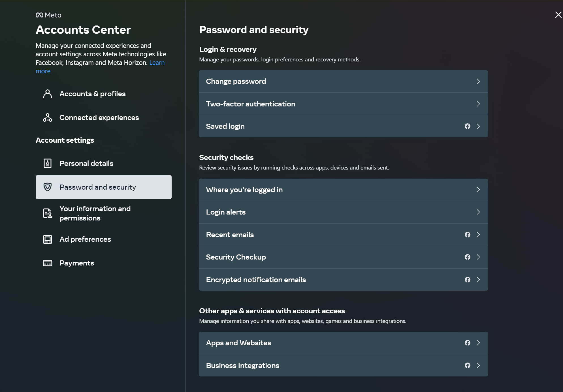Click the Security checks heading
563x392 pixels.
click(x=226, y=157)
